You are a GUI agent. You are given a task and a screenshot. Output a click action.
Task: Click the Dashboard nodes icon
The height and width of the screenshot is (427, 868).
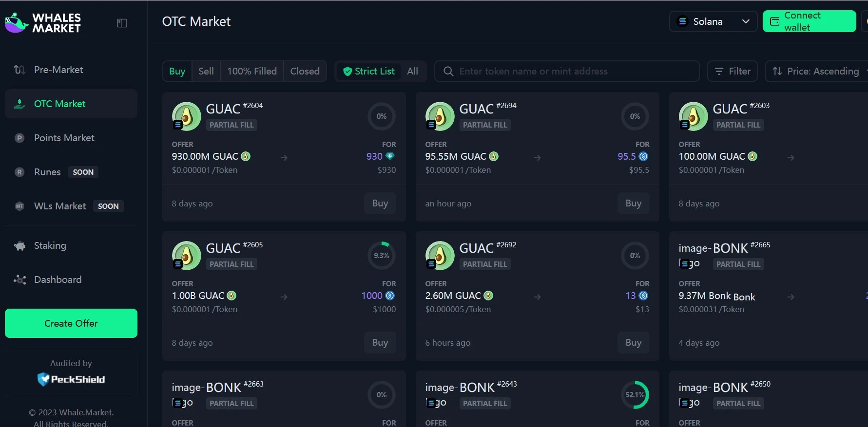pyautogui.click(x=19, y=280)
